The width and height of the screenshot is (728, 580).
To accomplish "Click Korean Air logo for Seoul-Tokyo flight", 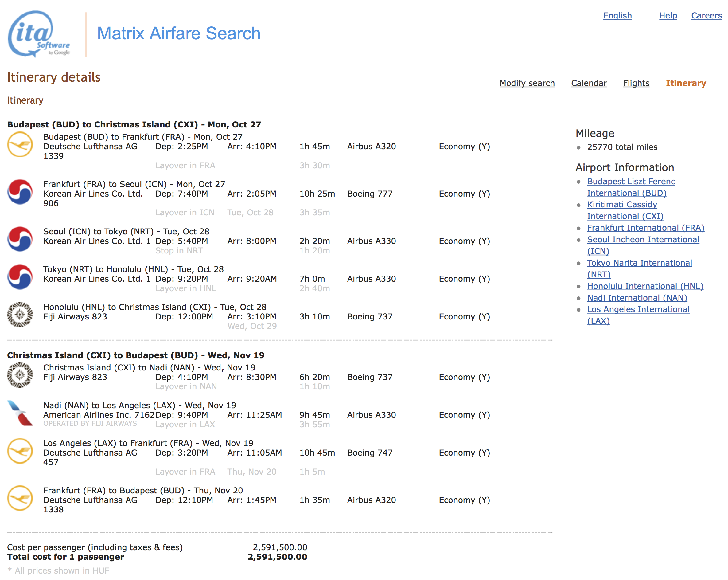I will [20, 239].
